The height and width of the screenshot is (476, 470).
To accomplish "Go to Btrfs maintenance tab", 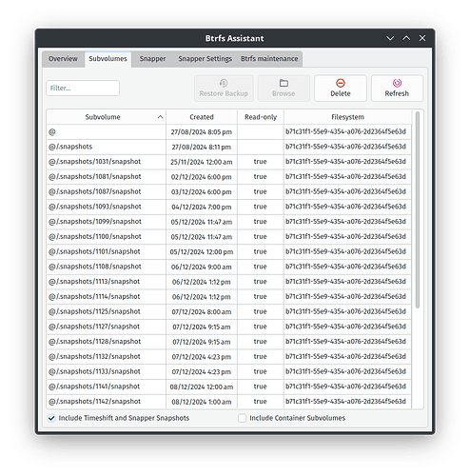I will 269,59.
